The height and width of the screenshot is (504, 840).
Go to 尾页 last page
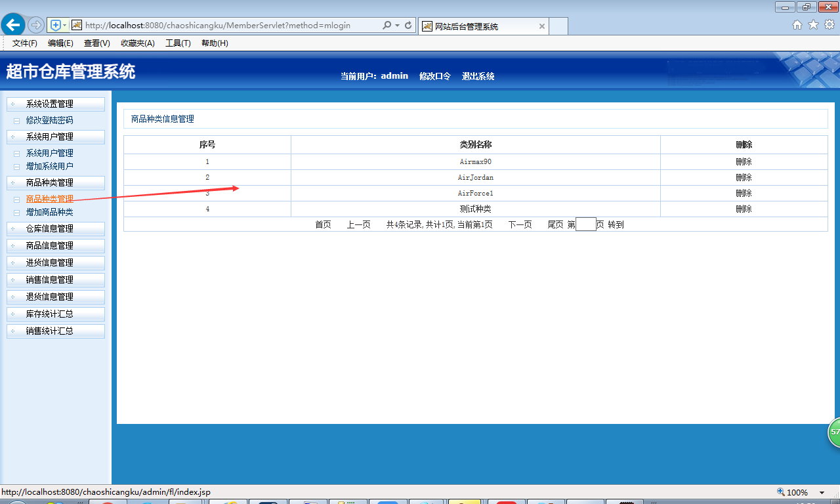(555, 225)
